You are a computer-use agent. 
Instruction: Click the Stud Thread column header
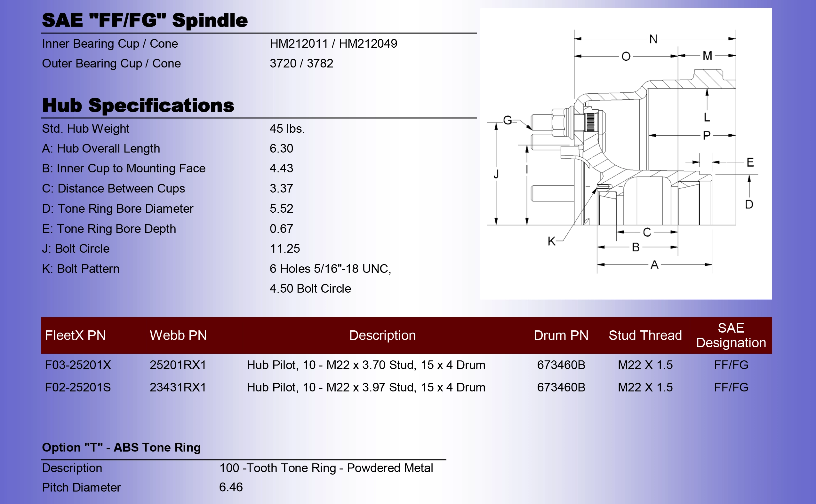click(645, 335)
